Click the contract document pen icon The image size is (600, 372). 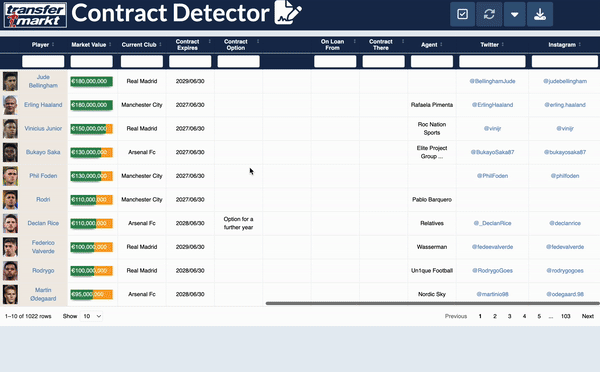tap(288, 13)
